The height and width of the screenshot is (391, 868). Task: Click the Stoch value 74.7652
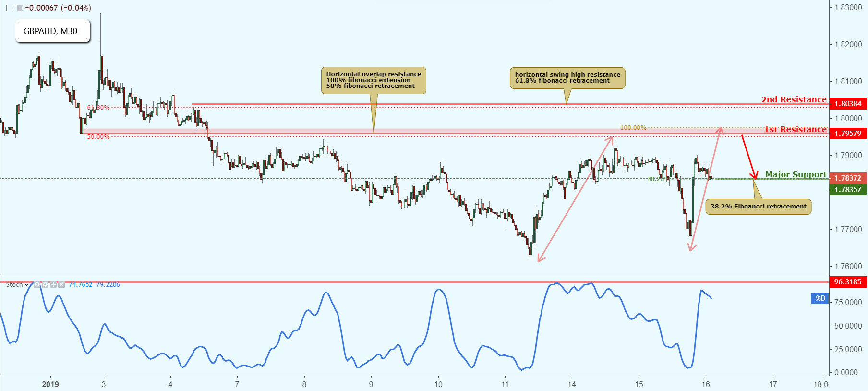point(81,285)
